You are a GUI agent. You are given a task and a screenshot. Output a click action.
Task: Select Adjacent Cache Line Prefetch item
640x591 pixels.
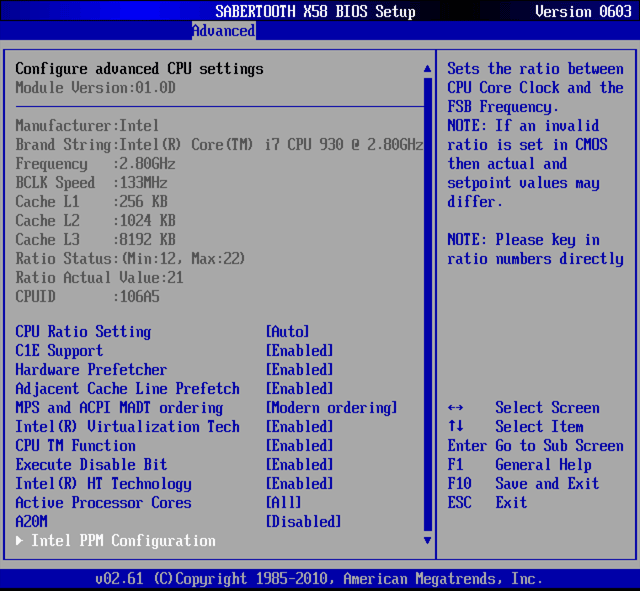[127, 389]
